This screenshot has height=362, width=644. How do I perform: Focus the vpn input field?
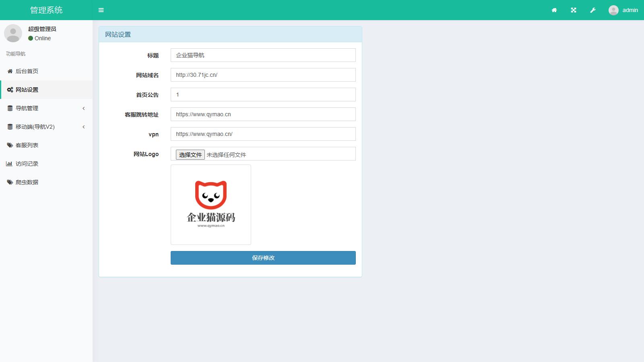coord(263,134)
